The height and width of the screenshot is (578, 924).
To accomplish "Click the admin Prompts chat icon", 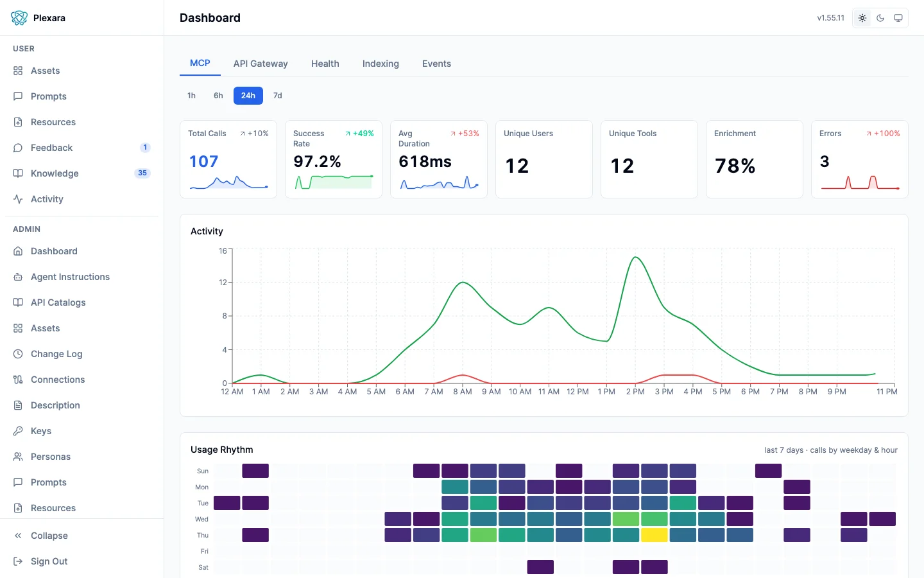I will (18, 482).
